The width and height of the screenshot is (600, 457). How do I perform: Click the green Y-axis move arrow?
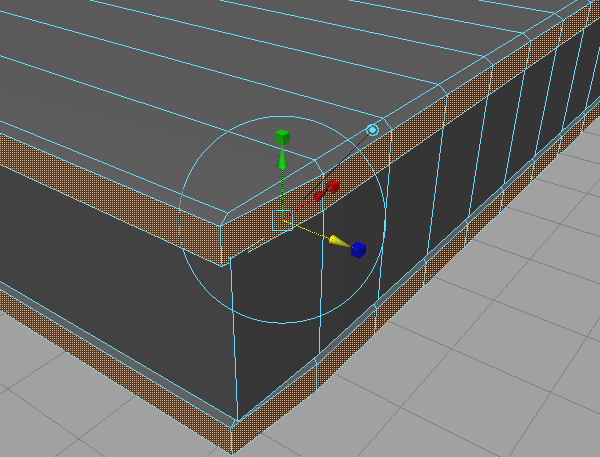point(283,159)
